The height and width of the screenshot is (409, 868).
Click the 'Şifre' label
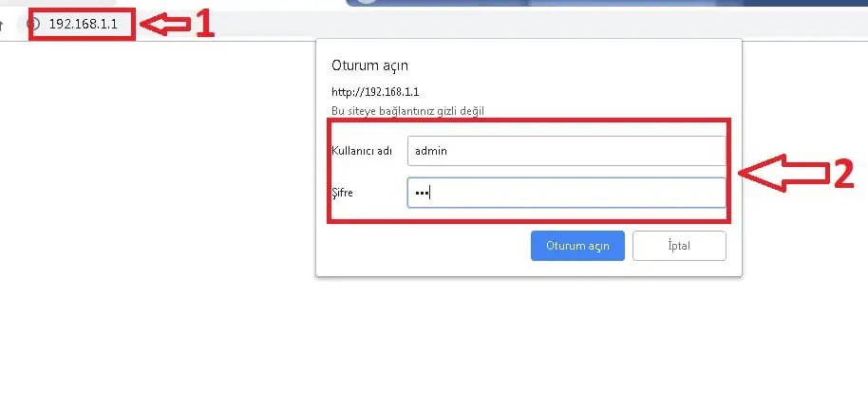tap(342, 193)
